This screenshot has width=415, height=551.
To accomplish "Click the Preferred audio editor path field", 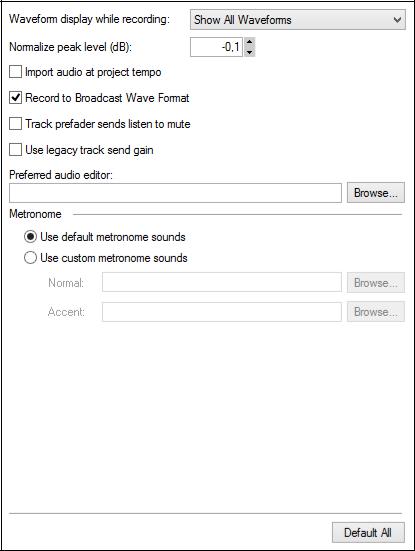I will click(175, 193).
